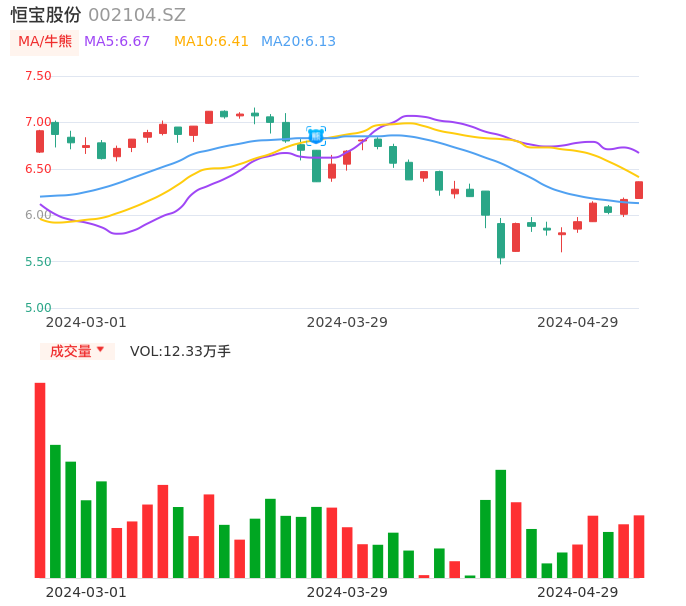Click the 7.50 price axis label
The image size is (686, 606).
click(x=38, y=76)
